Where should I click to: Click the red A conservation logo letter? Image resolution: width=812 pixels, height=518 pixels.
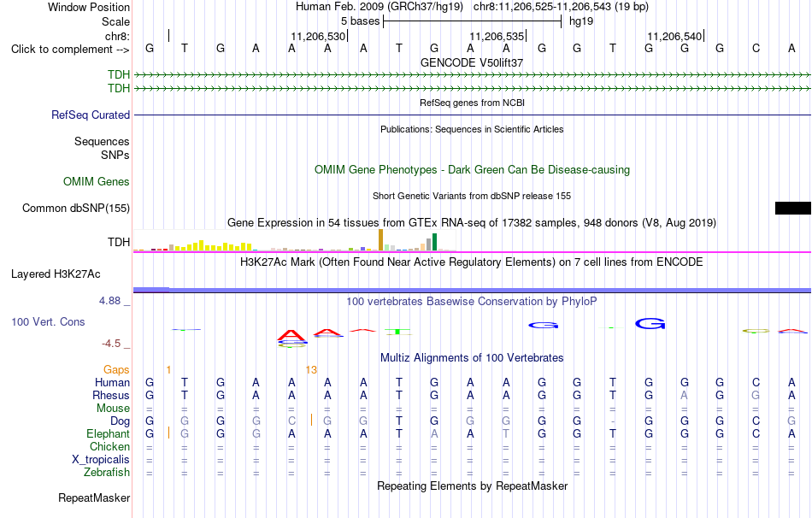pos(291,335)
